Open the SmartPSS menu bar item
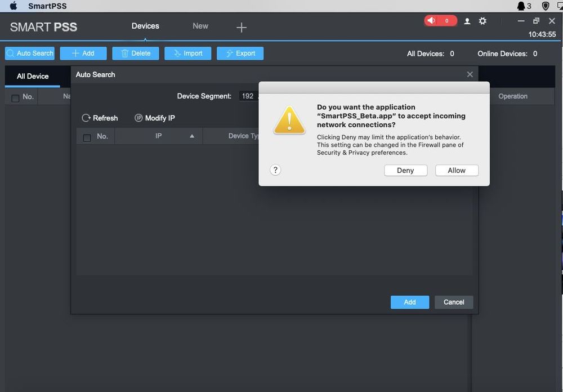Viewport: 563px width, 392px height. click(47, 6)
